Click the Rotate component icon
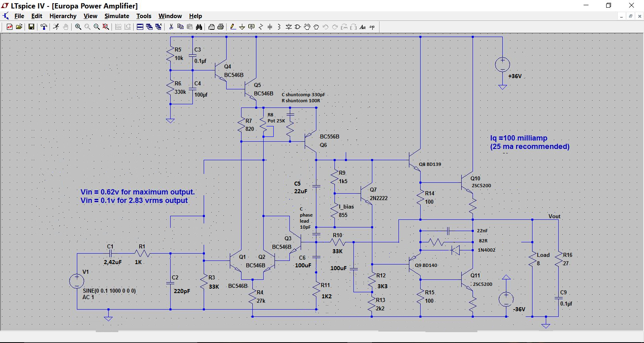The width and height of the screenshot is (644, 343). [x=344, y=27]
